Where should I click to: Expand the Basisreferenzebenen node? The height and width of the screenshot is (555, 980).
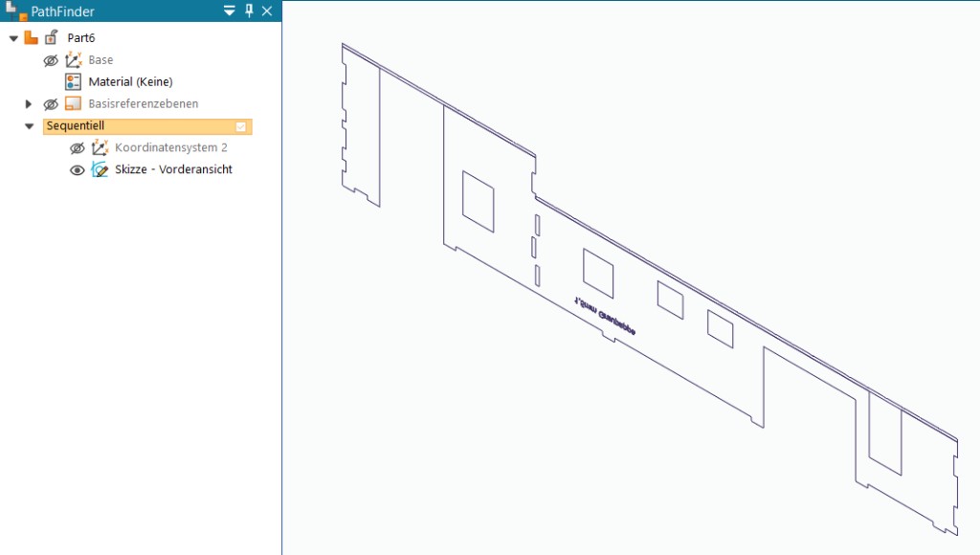pyautogui.click(x=28, y=103)
